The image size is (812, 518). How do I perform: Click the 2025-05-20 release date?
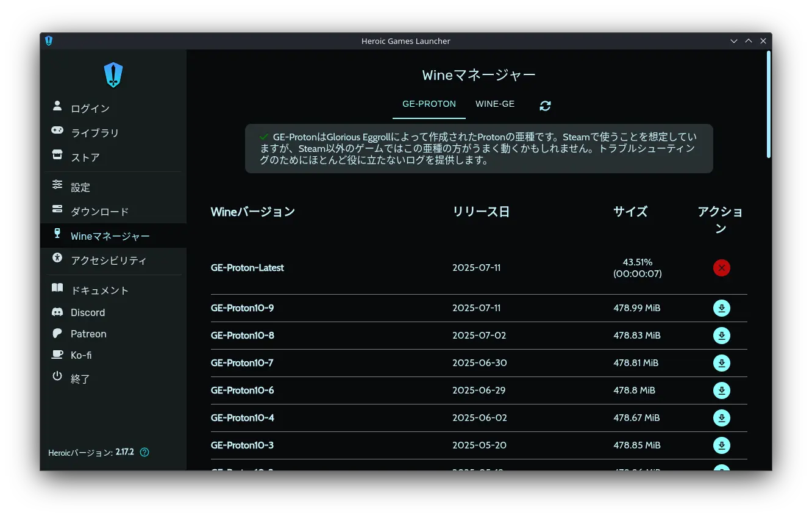[479, 445]
